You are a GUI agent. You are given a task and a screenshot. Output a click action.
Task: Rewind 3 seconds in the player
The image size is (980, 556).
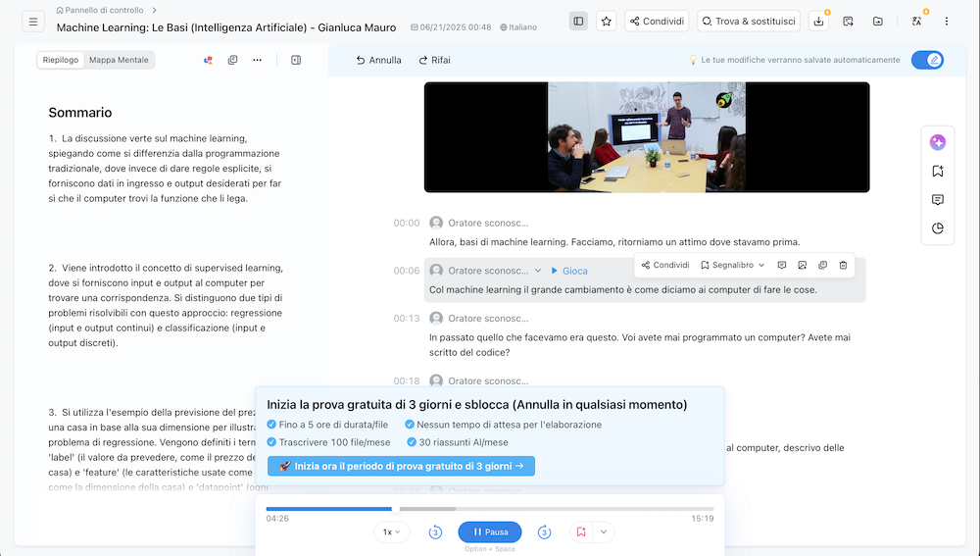point(436,532)
